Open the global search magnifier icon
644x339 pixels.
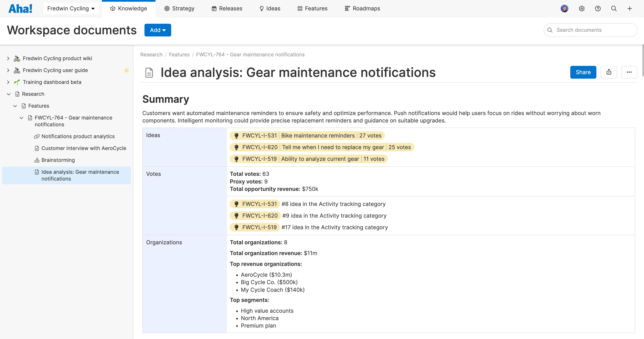(613, 8)
